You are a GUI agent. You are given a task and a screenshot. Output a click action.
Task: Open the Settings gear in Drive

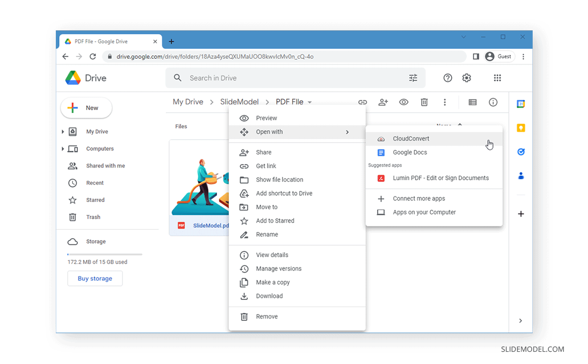(466, 78)
